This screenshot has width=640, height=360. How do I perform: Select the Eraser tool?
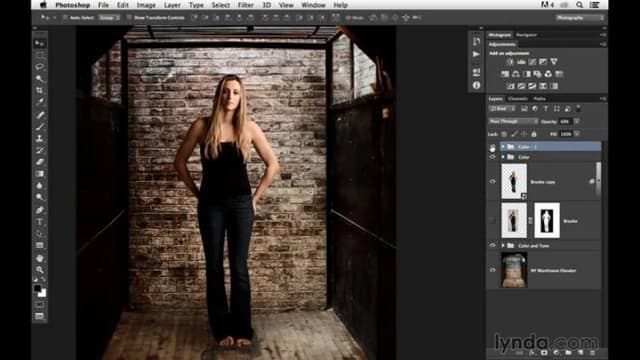(40, 162)
